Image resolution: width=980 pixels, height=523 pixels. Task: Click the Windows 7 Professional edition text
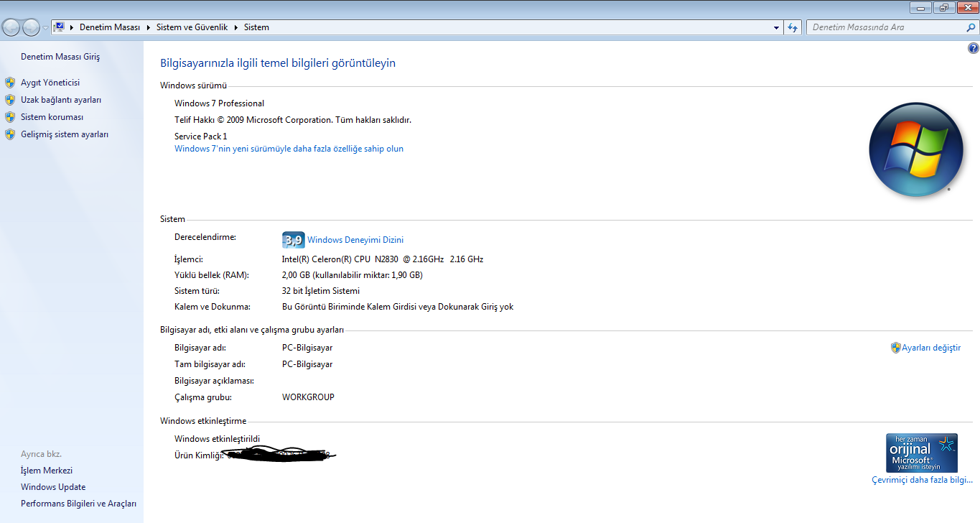(x=219, y=103)
